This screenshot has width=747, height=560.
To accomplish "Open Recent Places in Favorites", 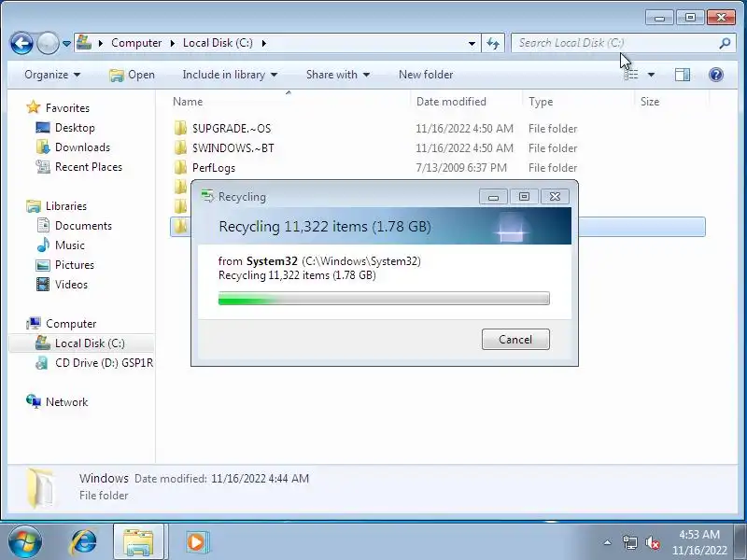I will coord(89,167).
